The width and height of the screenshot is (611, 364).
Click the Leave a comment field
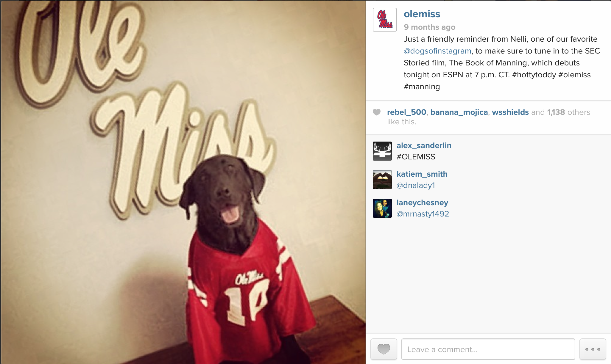tap(488, 349)
